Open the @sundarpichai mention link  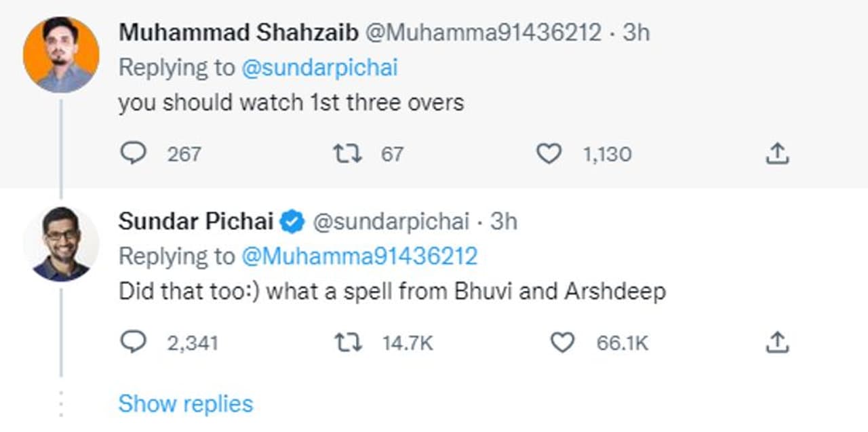coord(319,67)
